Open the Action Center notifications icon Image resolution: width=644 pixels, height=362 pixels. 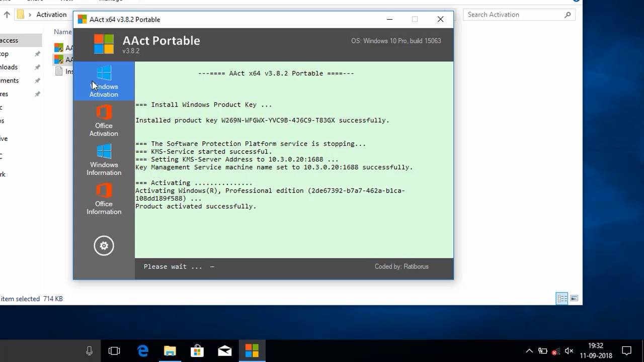click(627, 350)
